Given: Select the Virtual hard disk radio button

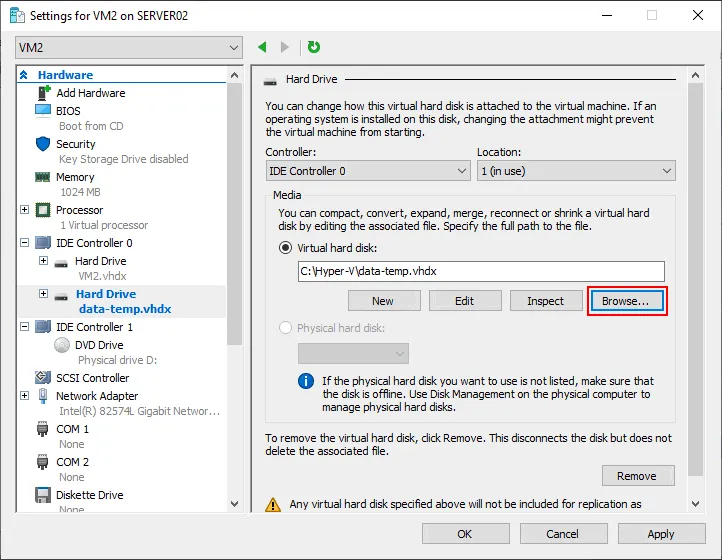Looking at the screenshot, I should coord(287,248).
